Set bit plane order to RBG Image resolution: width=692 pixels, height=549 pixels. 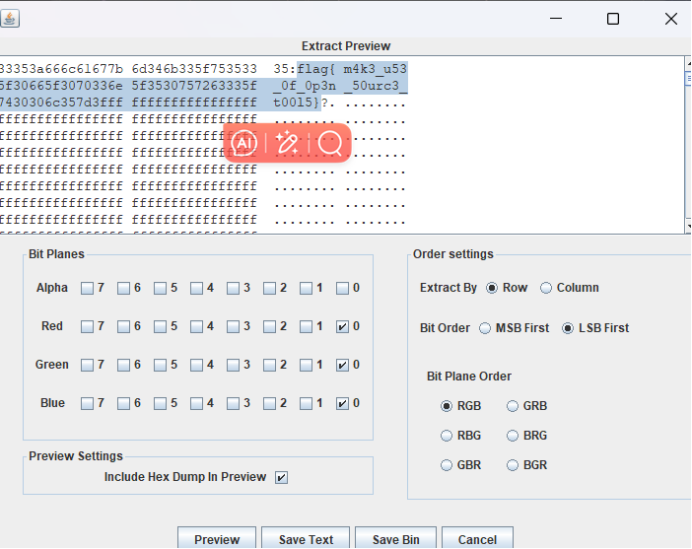[446, 436]
